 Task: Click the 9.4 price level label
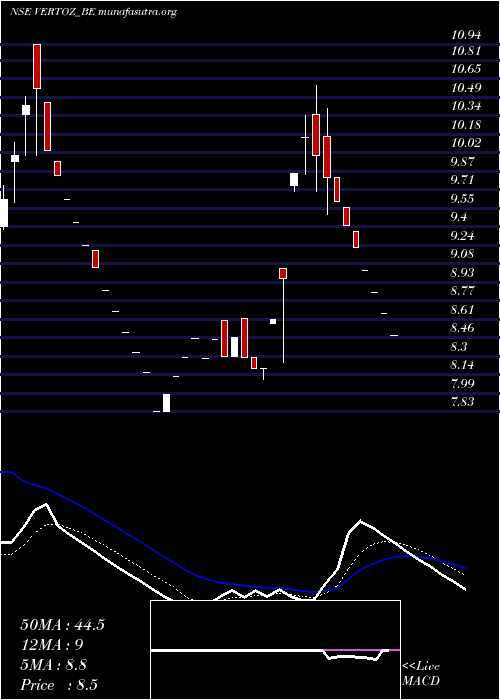pyautogui.click(x=459, y=217)
